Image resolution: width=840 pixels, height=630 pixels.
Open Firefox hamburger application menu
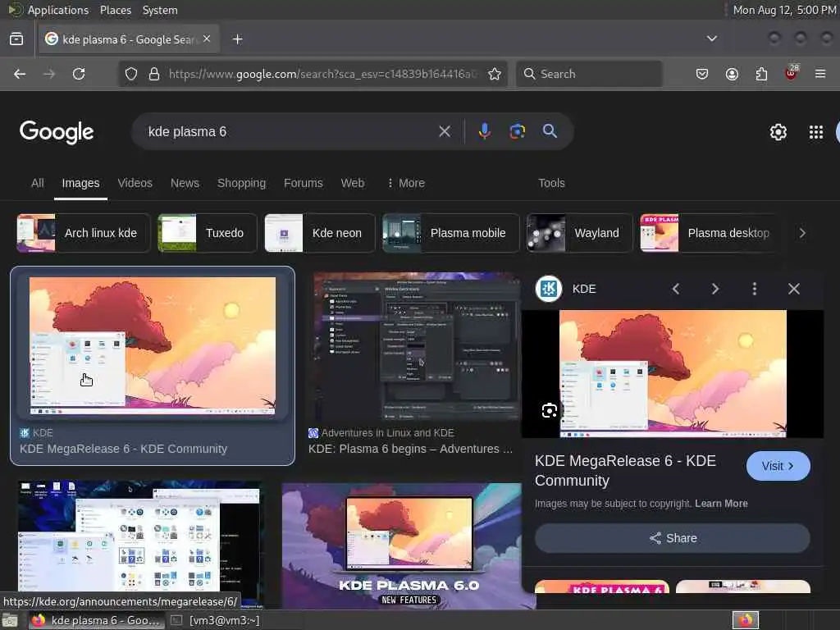pos(820,74)
